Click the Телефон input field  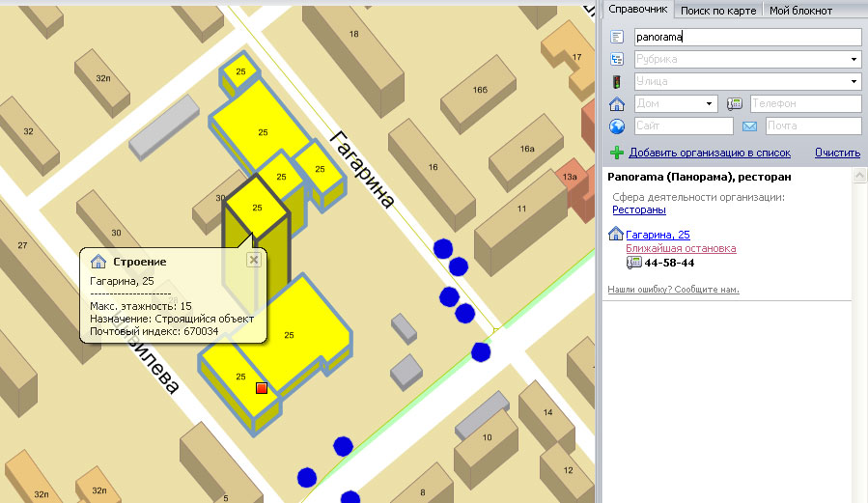pyautogui.click(x=805, y=103)
